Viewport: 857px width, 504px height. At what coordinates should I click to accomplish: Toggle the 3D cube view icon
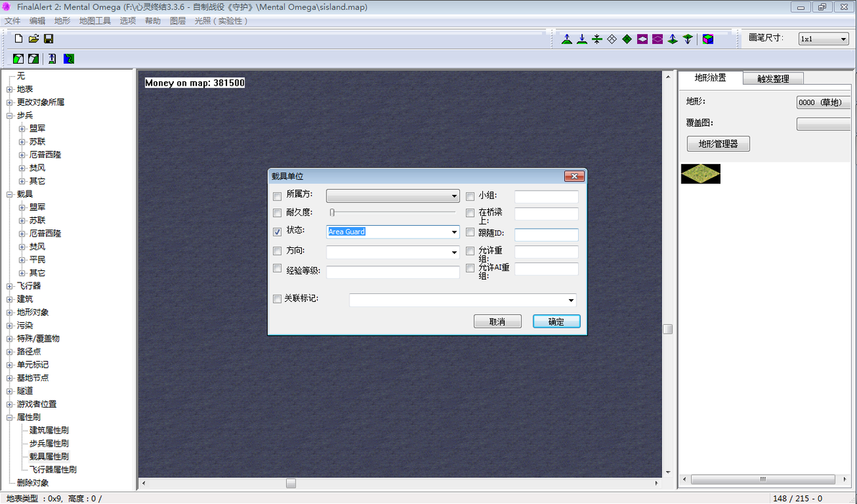point(707,39)
